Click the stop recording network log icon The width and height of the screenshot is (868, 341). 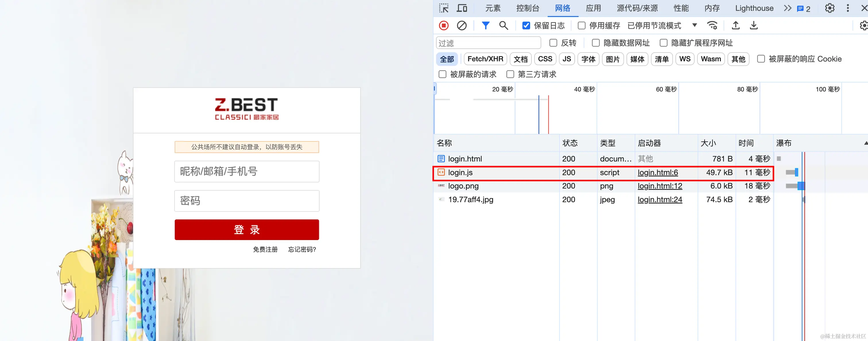[x=443, y=26]
